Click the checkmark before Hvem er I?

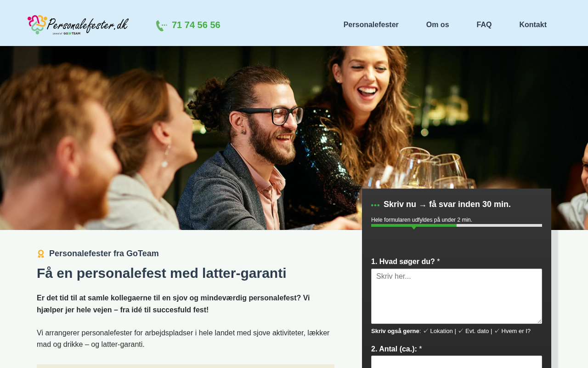point(497,331)
